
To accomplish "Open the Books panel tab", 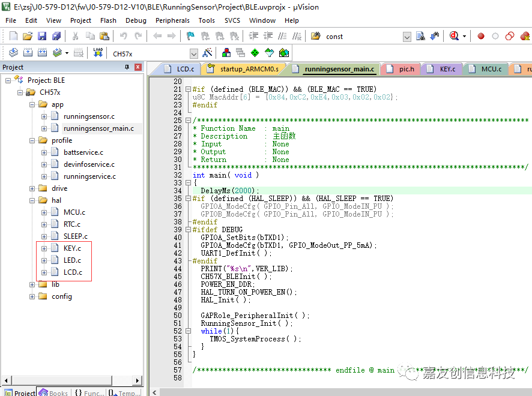I will pos(53,392).
